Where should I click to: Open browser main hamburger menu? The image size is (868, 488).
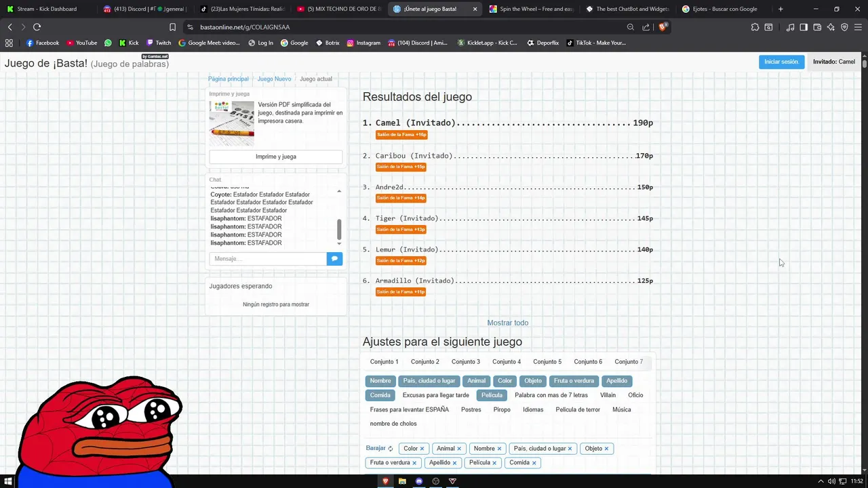(858, 27)
